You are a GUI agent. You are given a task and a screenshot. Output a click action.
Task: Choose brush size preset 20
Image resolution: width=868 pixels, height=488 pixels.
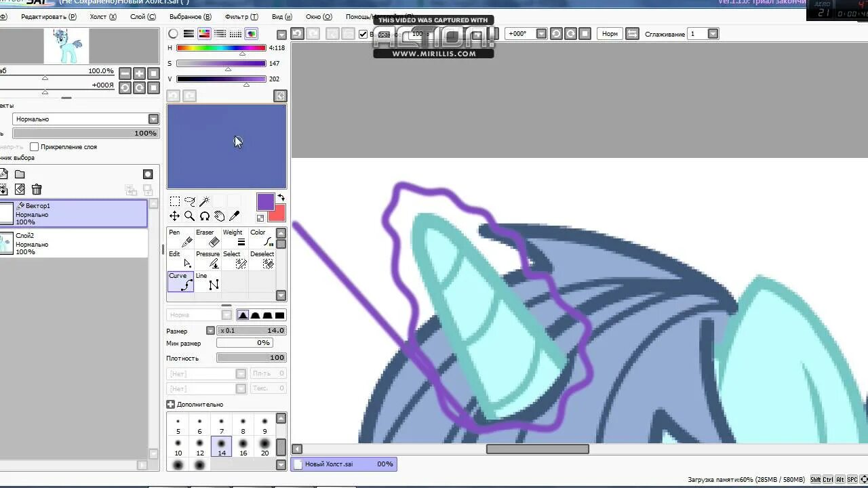(264, 447)
